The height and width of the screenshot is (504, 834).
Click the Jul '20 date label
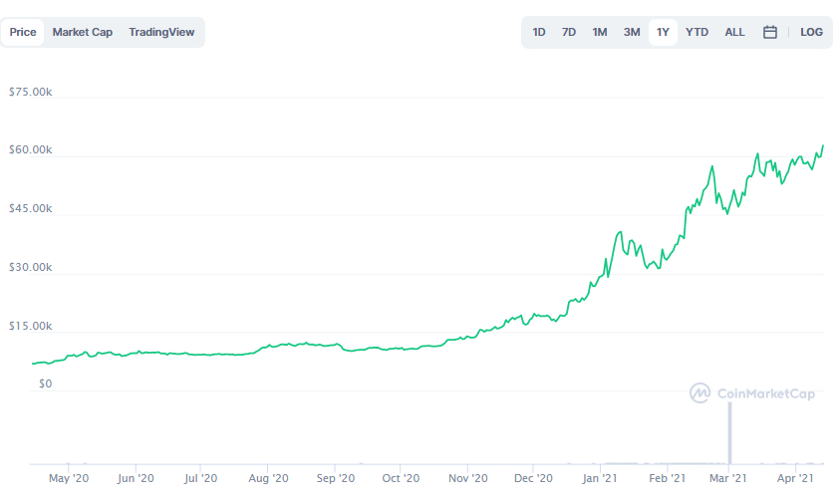pos(200,478)
